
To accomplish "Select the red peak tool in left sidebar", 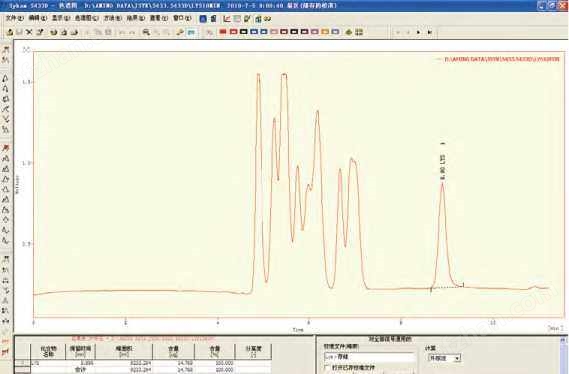I will click(5, 148).
